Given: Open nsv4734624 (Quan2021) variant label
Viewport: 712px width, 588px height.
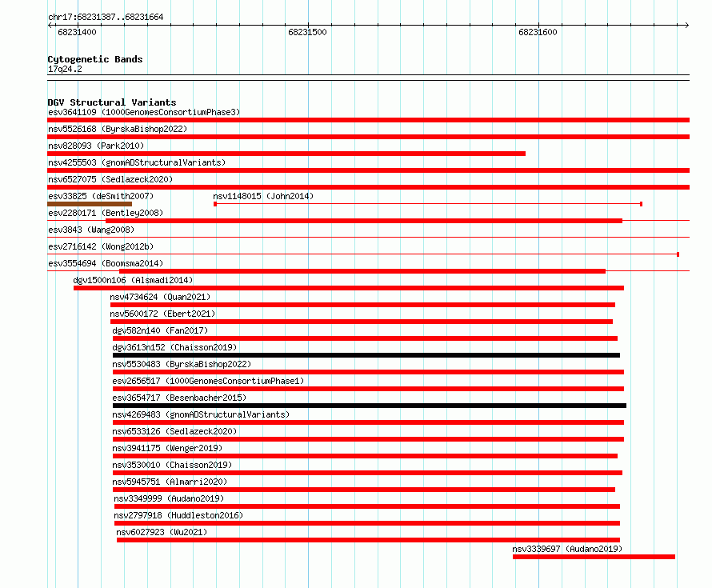Looking at the screenshot, I should [160, 297].
